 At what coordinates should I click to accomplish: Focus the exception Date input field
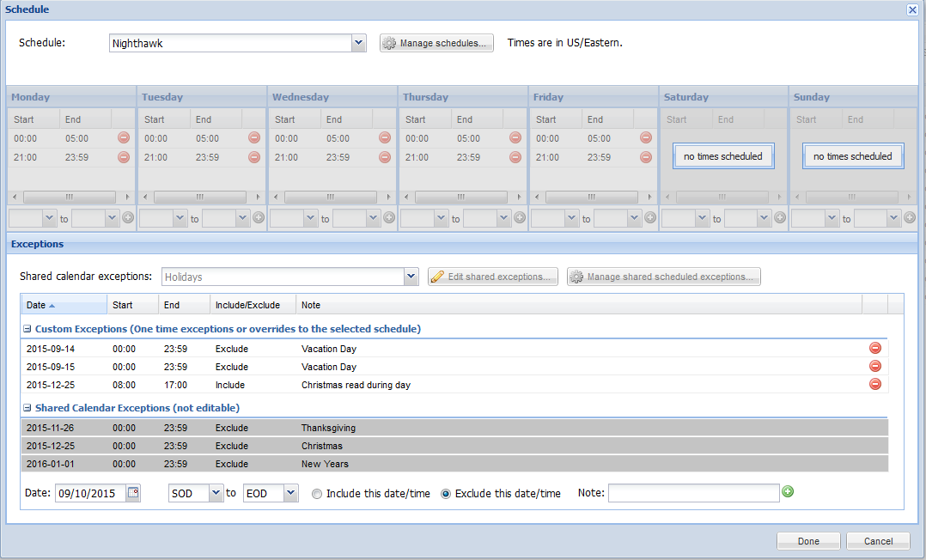[x=91, y=493]
